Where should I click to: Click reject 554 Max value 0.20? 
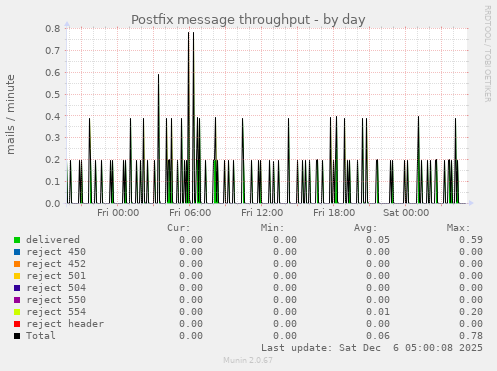click(x=471, y=312)
